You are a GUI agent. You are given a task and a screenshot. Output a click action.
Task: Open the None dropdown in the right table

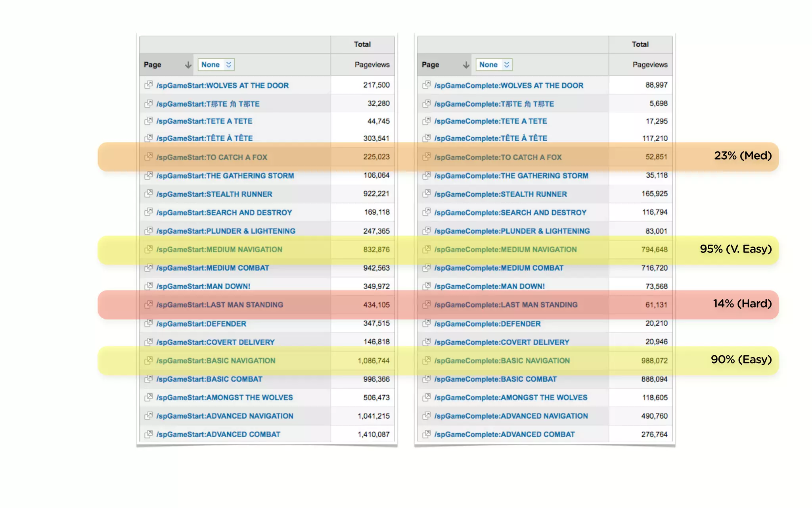(494, 65)
